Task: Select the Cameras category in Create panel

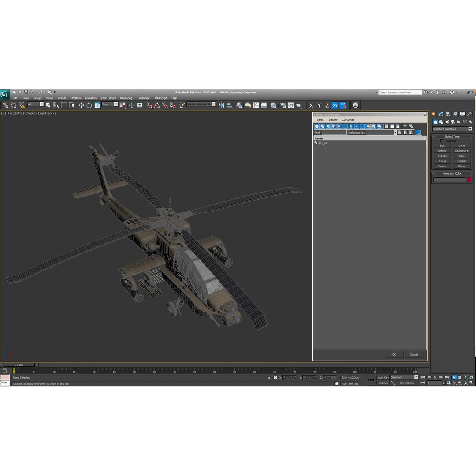Action: click(453, 122)
